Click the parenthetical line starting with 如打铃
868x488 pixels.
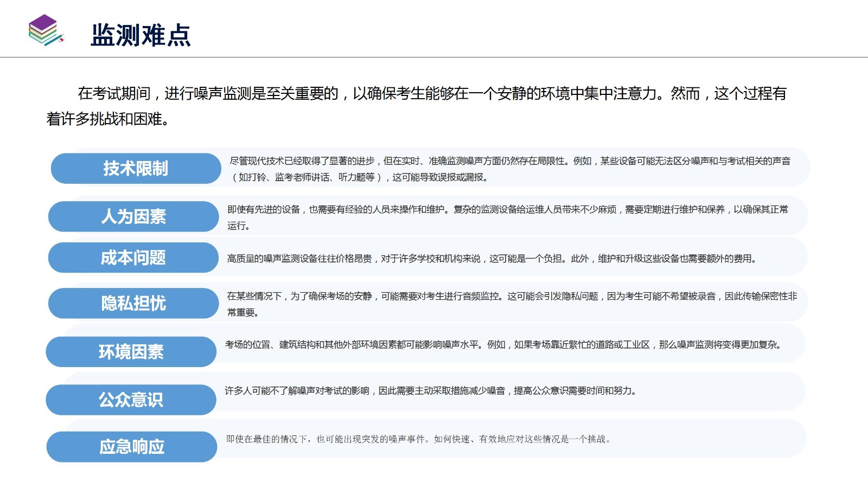[x=361, y=177]
